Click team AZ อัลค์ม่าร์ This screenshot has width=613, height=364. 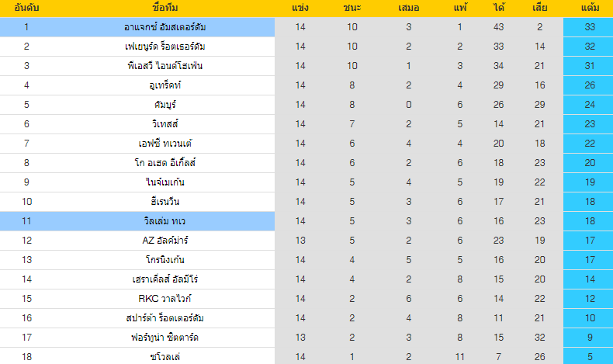click(x=165, y=241)
